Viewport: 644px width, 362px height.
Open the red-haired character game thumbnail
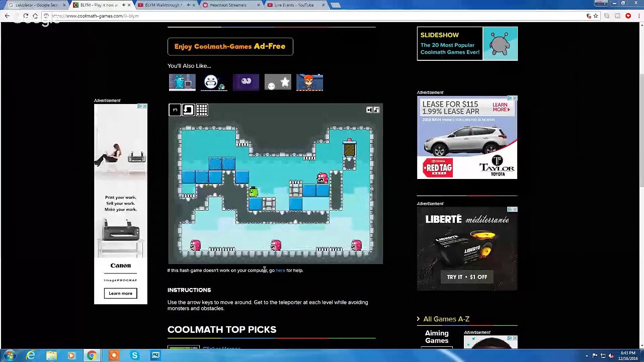click(x=310, y=82)
